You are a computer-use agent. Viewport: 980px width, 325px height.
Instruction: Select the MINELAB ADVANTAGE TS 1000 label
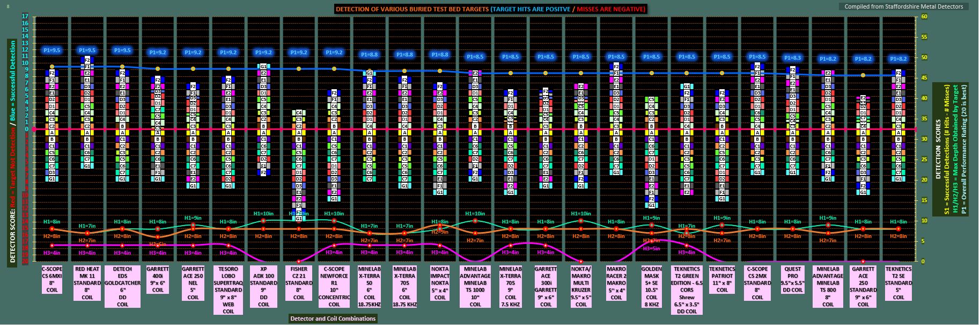475,286
